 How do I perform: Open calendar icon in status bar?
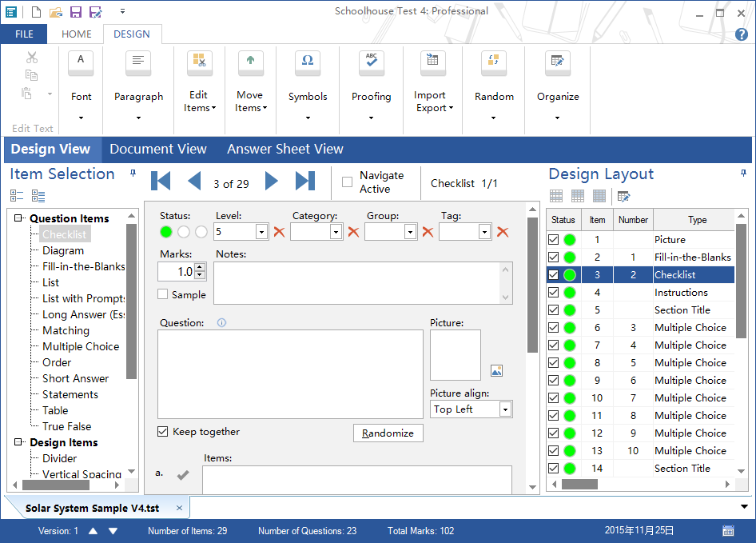pos(728,531)
